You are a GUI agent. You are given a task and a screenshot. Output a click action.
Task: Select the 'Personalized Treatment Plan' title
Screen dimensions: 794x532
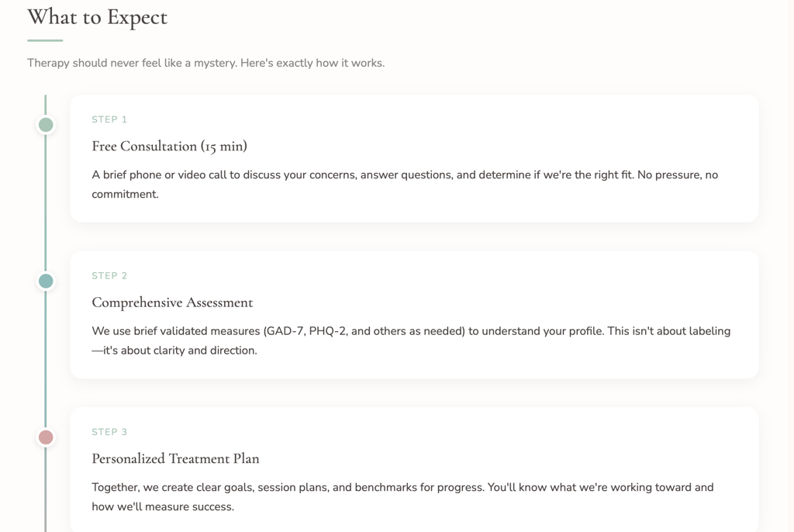tap(175, 458)
